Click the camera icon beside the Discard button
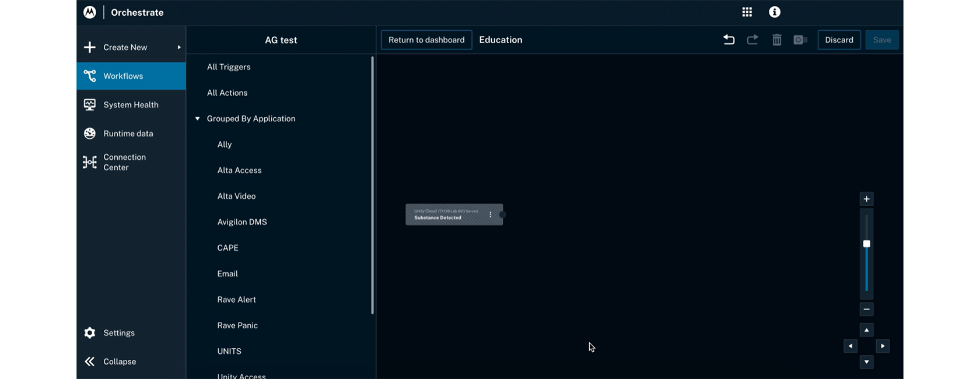Image resolution: width=980 pixels, height=379 pixels. click(x=800, y=40)
